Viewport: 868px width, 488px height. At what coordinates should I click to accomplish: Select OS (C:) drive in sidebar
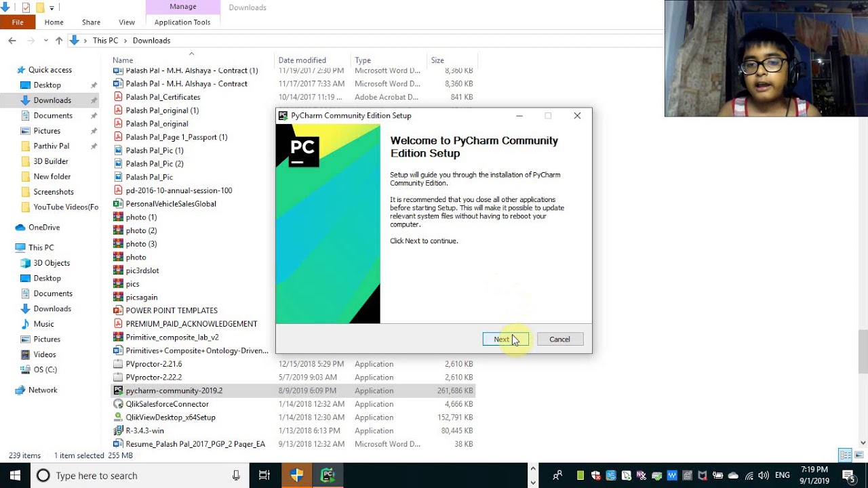[45, 369]
